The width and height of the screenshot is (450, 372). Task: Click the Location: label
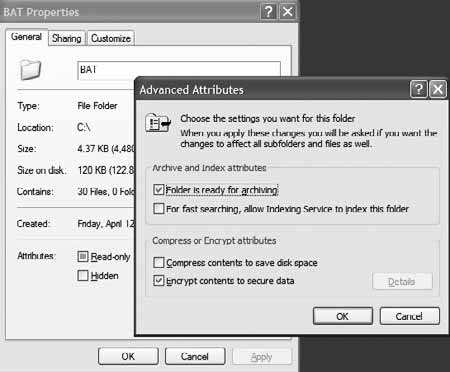click(35, 127)
